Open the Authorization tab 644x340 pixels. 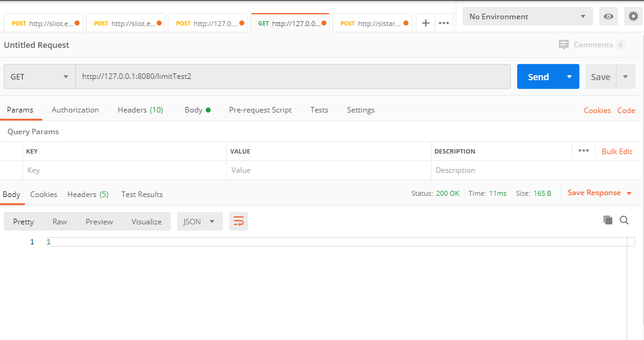75,110
